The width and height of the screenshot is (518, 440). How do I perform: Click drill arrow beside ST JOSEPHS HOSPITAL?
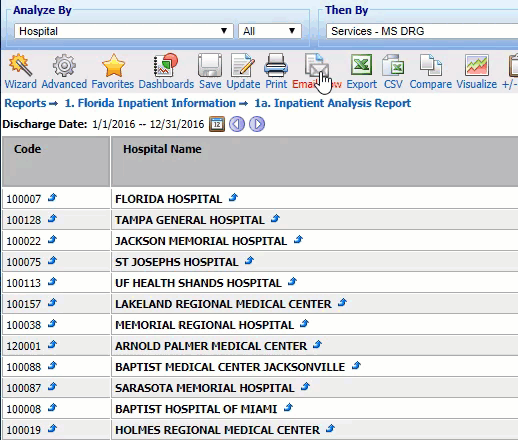tap(249, 261)
